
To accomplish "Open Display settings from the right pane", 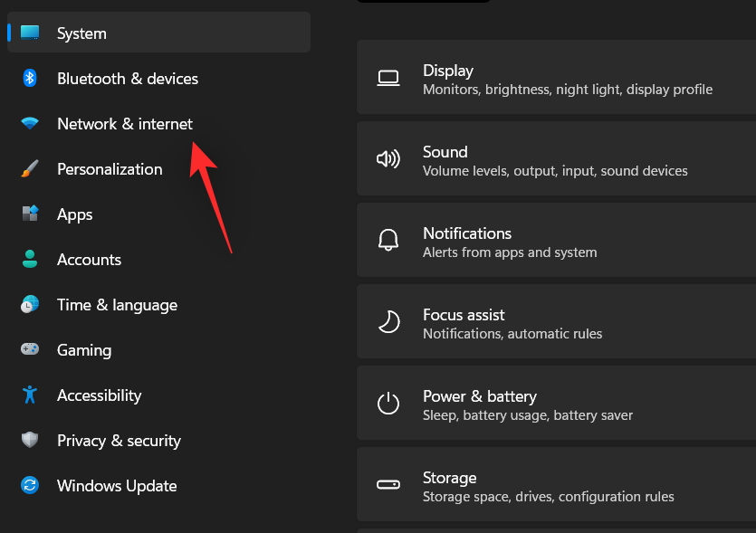I will tap(556, 78).
